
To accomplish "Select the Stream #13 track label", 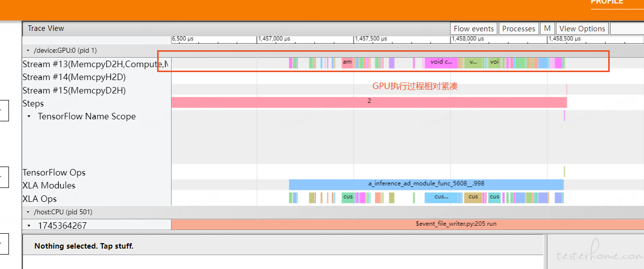I will (x=95, y=64).
